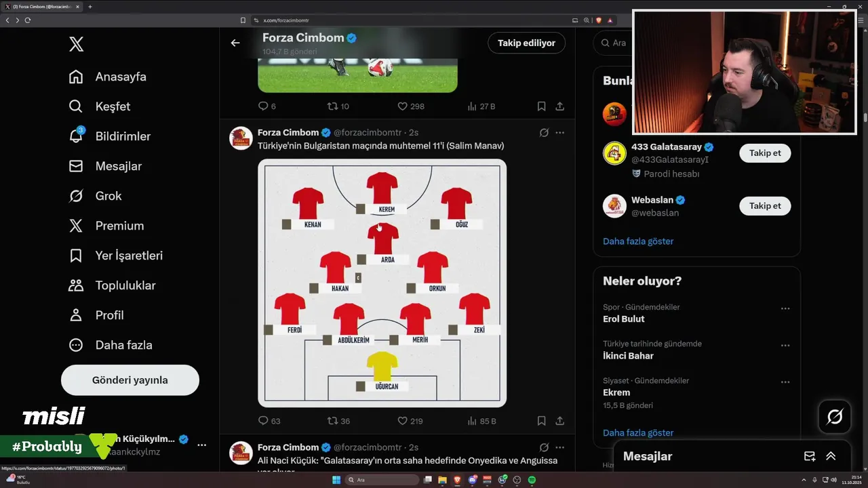Open options for İkinci Bahar trend
This screenshot has height=488, width=868.
[x=785, y=345]
